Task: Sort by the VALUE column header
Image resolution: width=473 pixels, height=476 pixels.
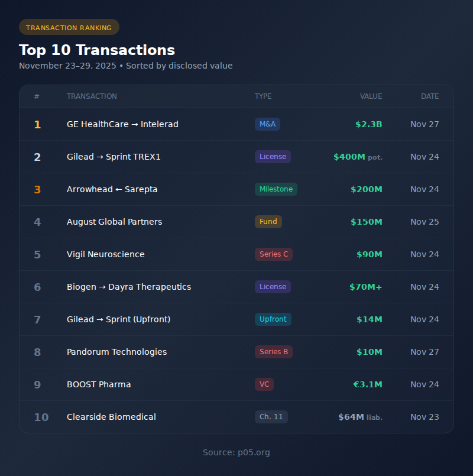Action: click(x=371, y=96)
